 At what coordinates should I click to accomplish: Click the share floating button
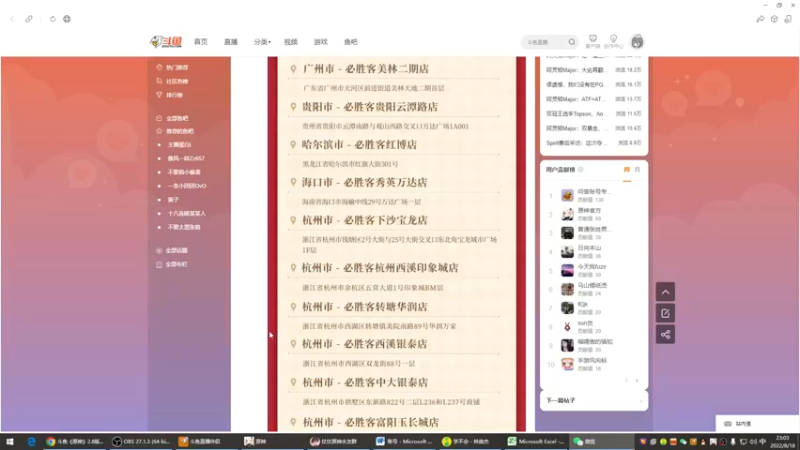point(665,335)
